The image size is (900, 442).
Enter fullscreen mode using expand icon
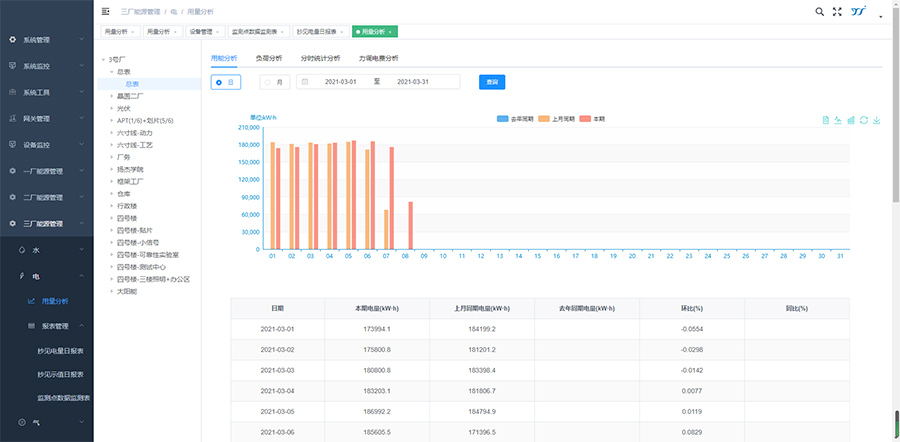click(x=837, y=12)
